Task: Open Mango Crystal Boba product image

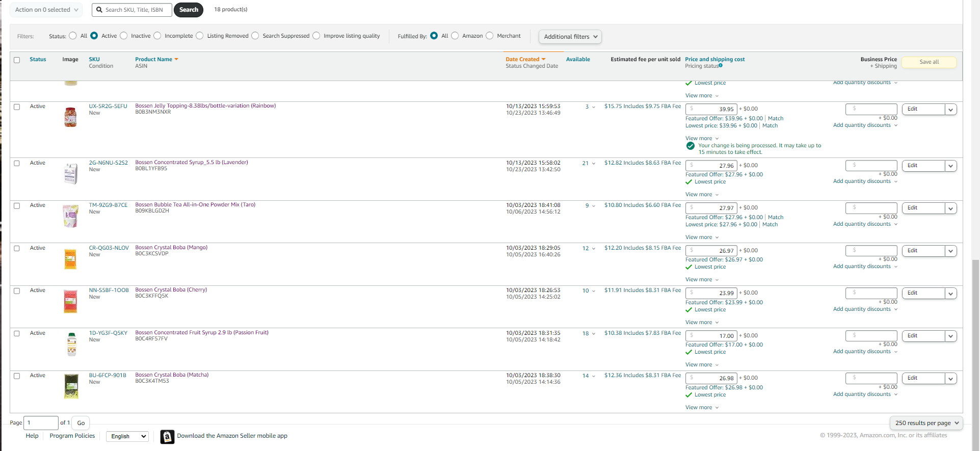Action: (x=70, y=259)
